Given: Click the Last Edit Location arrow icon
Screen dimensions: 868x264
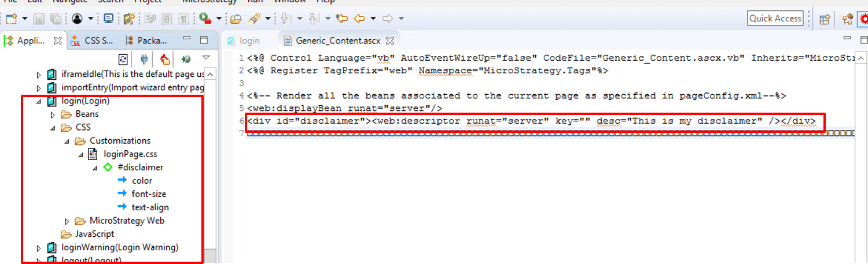Looking at the screenshot, I should pyautogui.click(x=342, y=18).
